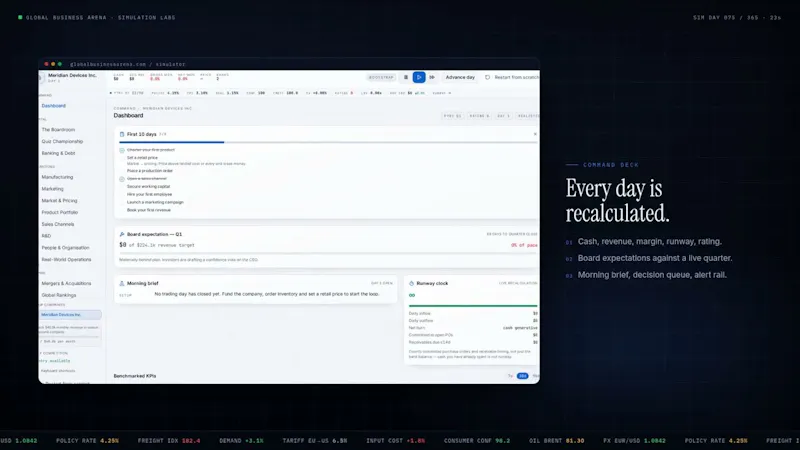Click the restart arrow icon before Restart from scratch

tap(487, 78)
